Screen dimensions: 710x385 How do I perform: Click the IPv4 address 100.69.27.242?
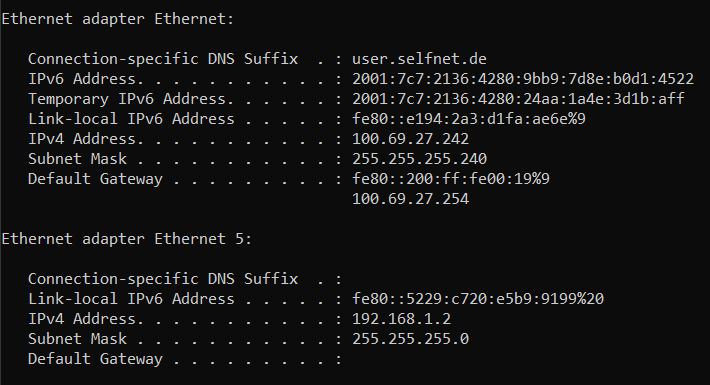click(410, 139)
